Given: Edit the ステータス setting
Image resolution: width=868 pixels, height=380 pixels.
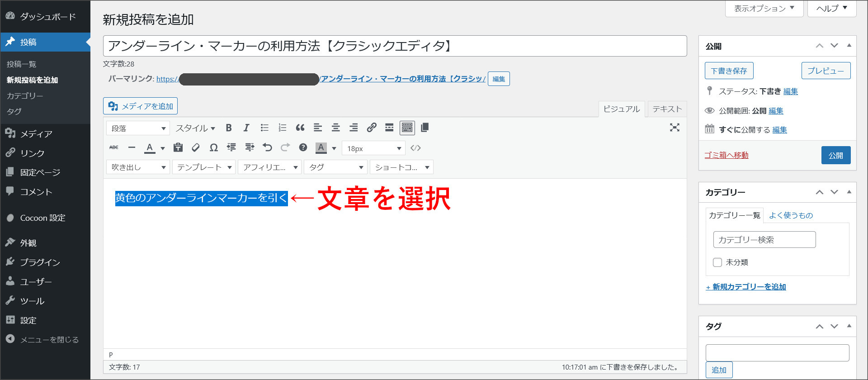Looking at the screenshot, I should (x=790, y=91).
